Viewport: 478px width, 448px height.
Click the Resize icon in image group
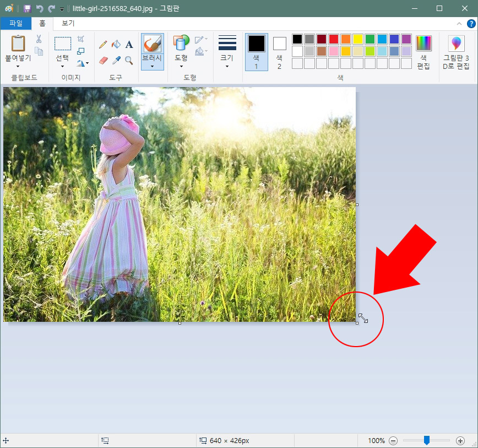(80, 51)
